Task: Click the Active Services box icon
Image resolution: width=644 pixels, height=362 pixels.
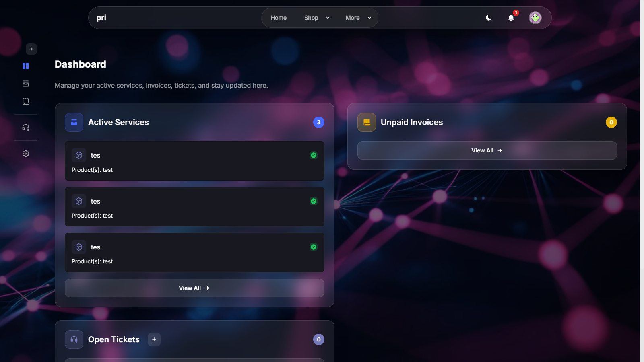Action: pos(74,122)
